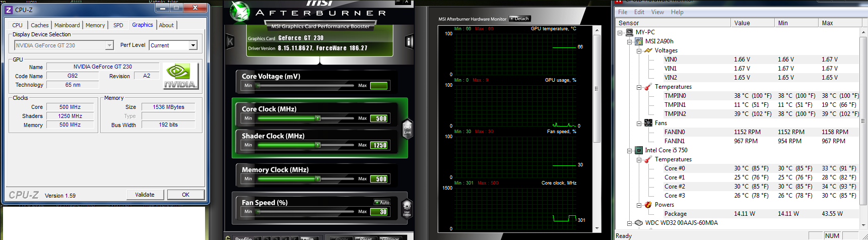The height and width of the screenshot is (240, 868).
Task: Open the View menu in HWMonitor
Action: [x=657, y=12]
